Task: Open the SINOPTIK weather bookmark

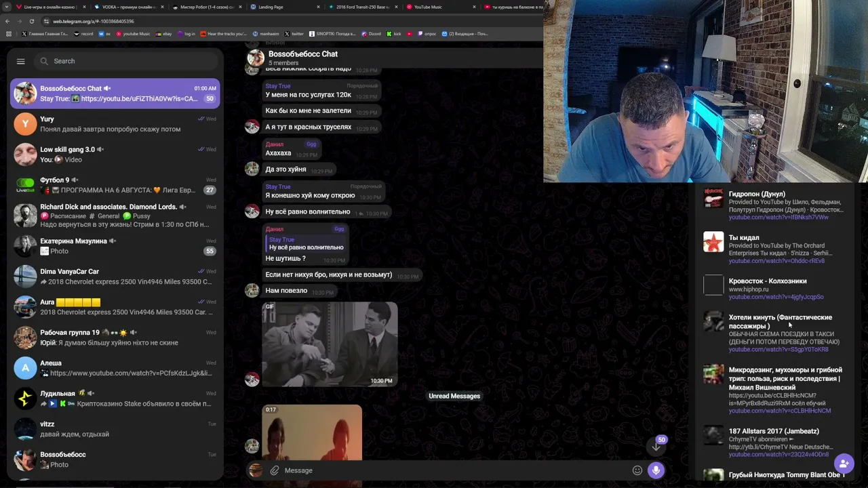Action: click(332, 34)
